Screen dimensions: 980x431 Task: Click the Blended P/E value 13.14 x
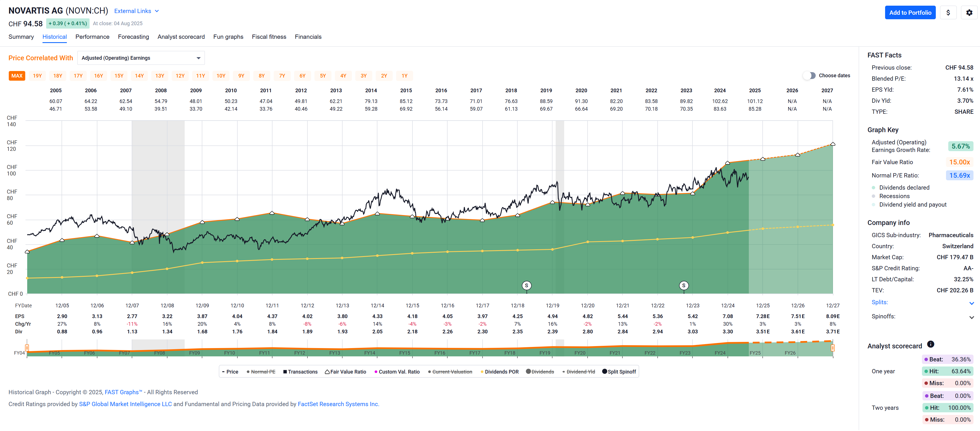coord(963,79)
